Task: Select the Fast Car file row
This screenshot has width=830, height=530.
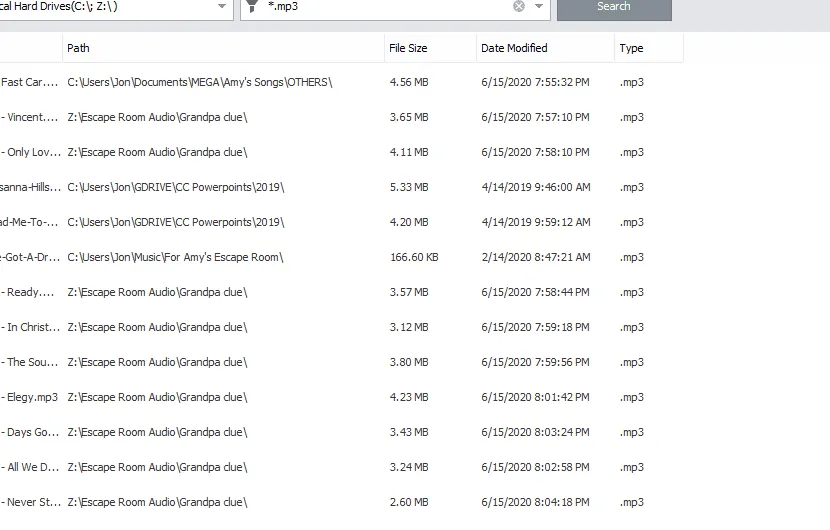Action: pyautogui.click(x=30, y=82)
